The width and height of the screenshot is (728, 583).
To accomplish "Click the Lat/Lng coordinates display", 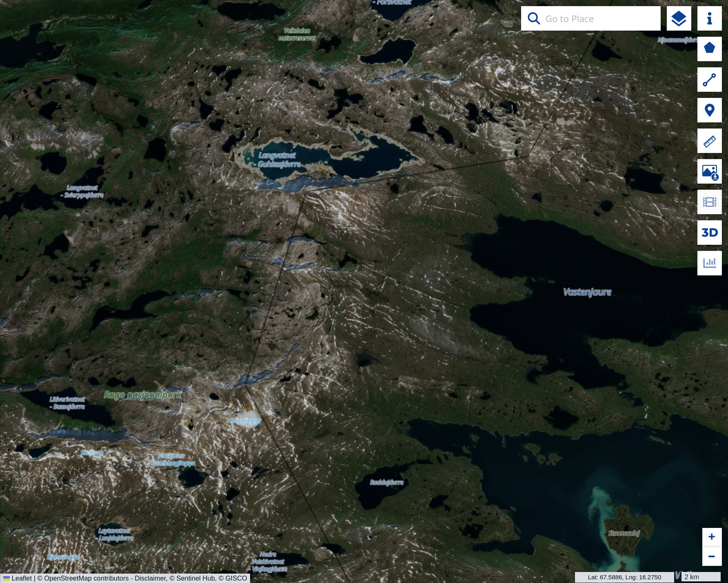I will (x=624, y=577).
